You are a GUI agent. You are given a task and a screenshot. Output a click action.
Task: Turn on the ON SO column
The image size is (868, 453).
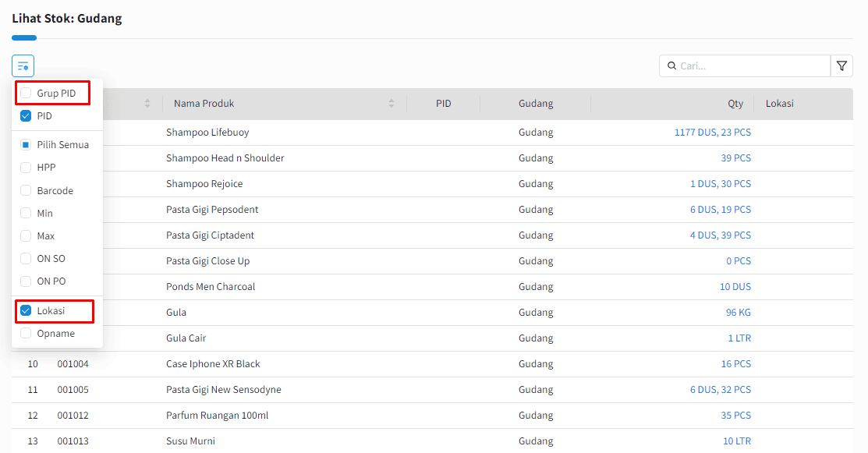pos(26,258)
